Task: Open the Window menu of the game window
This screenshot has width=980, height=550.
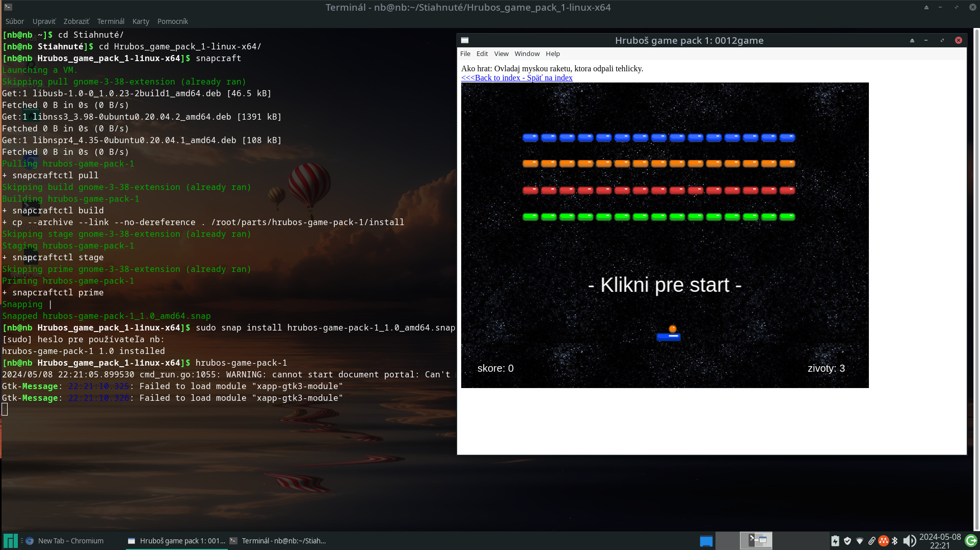Action: pyautogui.click(x=526, y=53)
